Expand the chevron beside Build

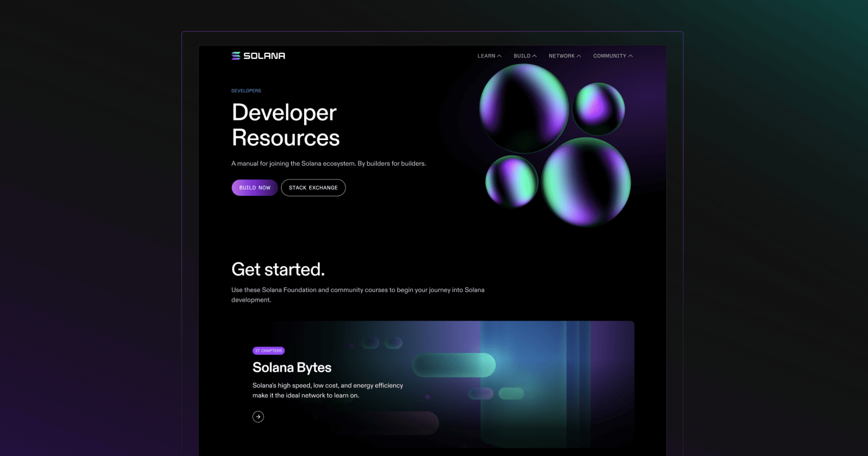[535, 56]
